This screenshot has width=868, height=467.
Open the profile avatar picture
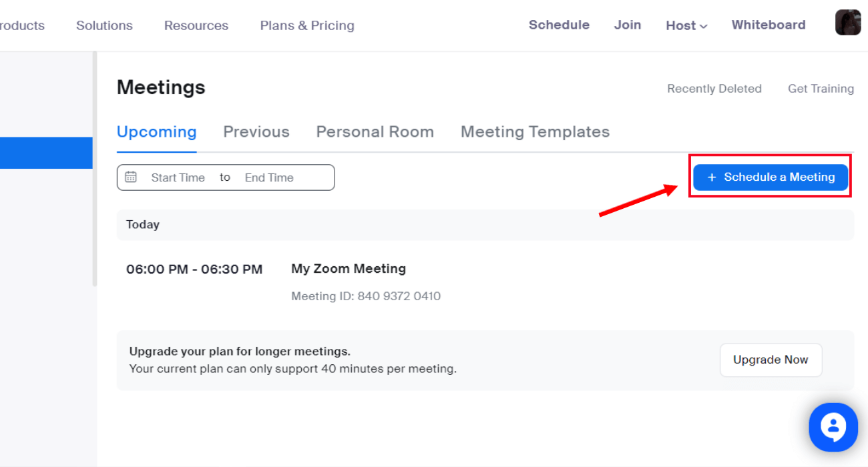848,23
